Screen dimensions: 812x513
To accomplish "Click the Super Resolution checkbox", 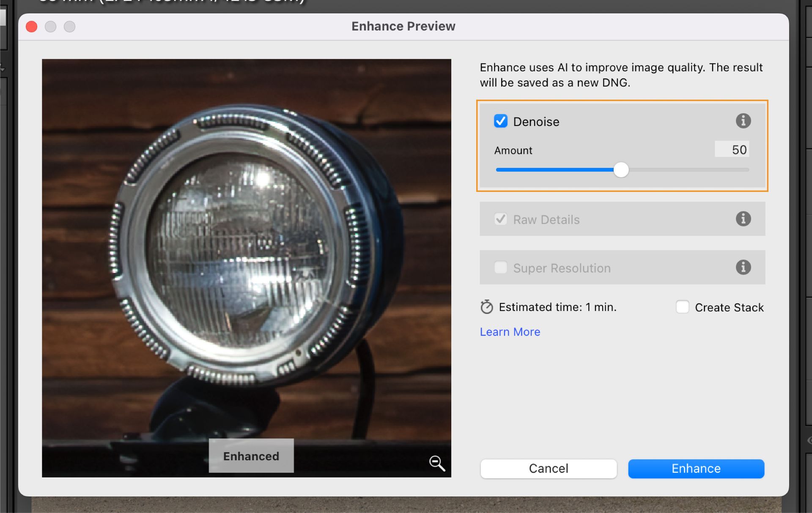I will [500, 267].
